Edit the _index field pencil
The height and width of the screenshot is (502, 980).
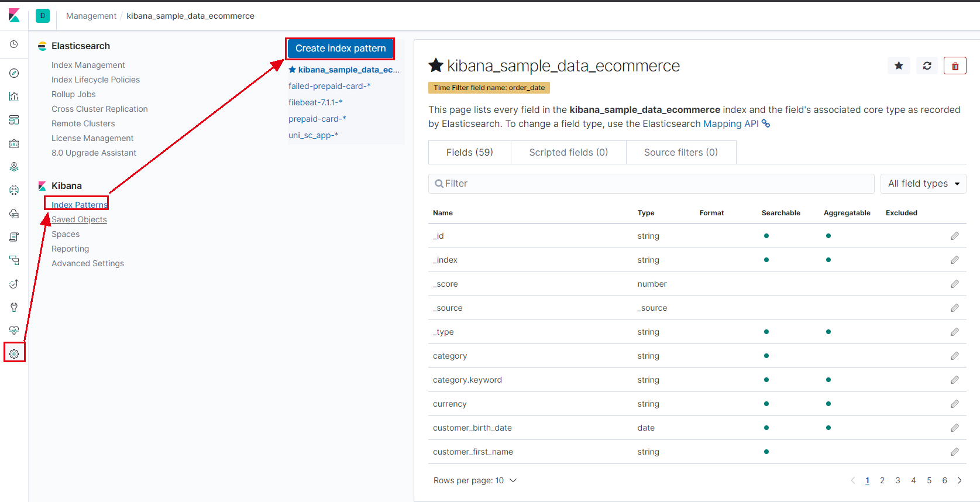tap(955, 260)
